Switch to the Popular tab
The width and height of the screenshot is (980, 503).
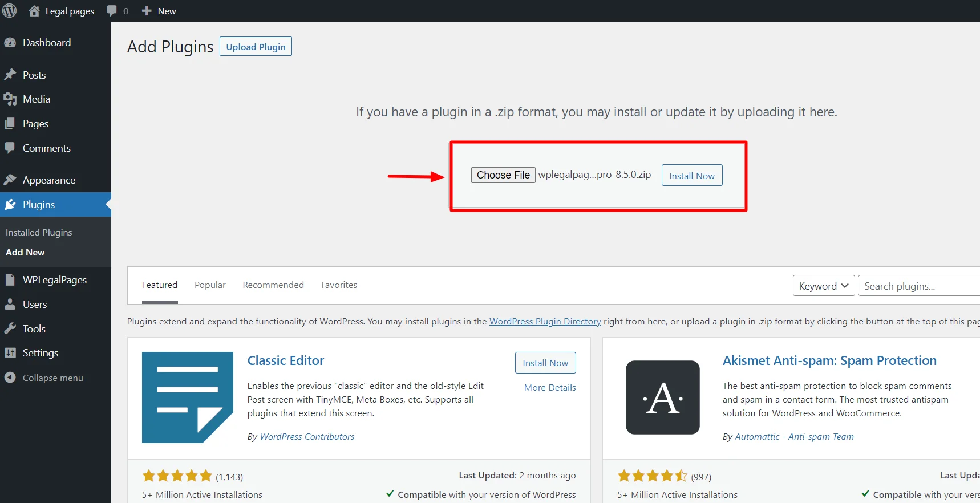210,285
